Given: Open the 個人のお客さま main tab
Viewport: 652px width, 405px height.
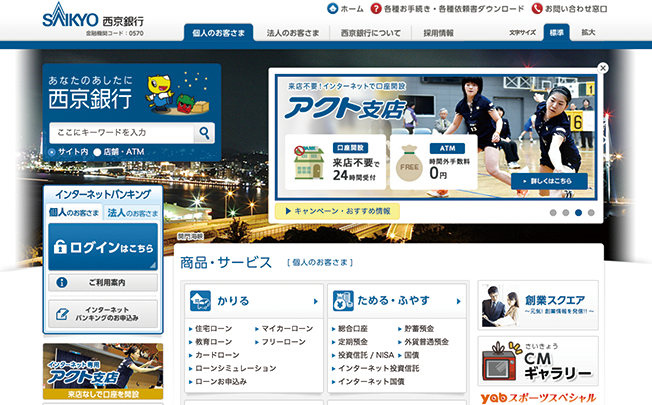Looking at the screenshot, I should click(x=218, y=32).
